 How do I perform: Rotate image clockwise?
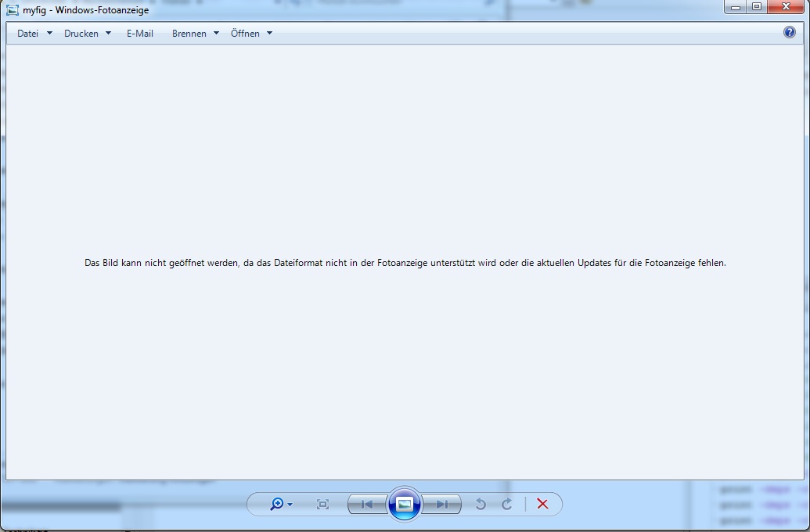pos(507,505)
